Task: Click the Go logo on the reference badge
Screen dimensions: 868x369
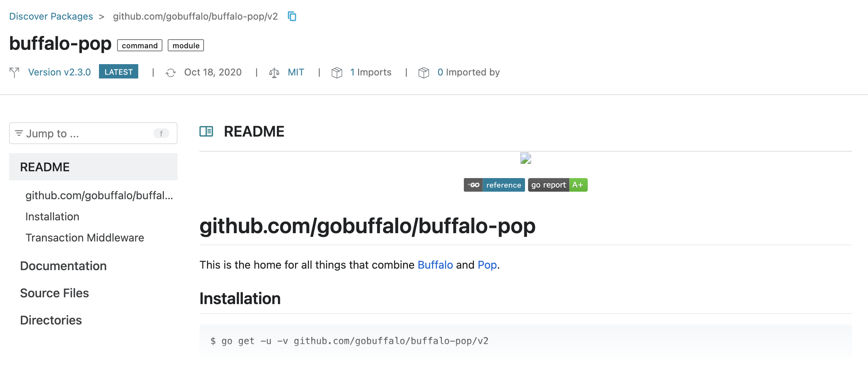Action: point(473,185)
